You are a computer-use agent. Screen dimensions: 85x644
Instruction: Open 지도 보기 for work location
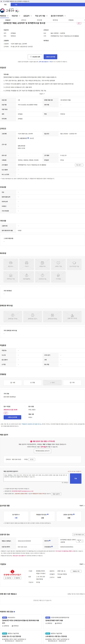pos(79,165)
